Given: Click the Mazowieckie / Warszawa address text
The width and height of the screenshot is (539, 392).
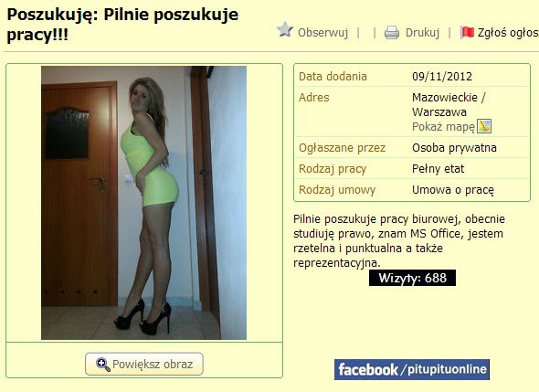Looking at the screenshot, I should 449,104.
